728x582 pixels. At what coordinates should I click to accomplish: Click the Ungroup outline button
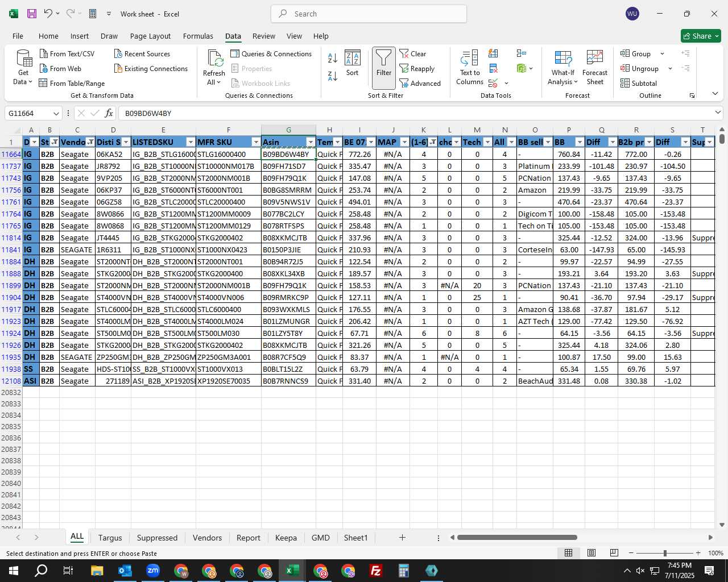640,68
